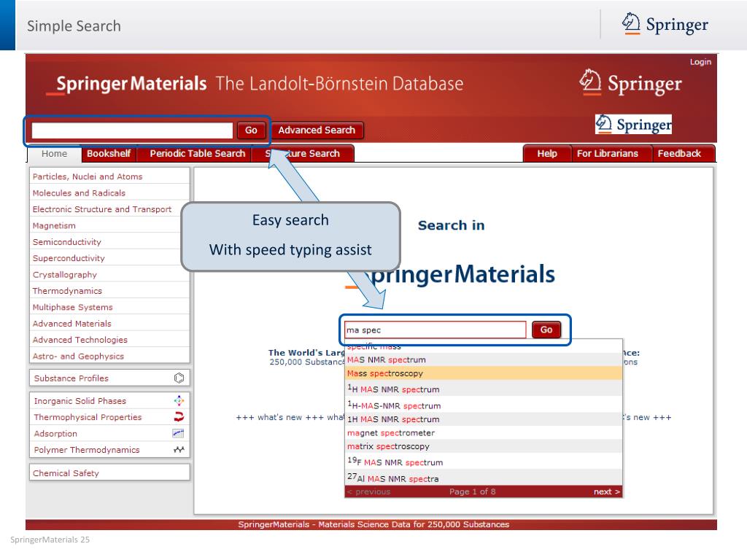Open the Polymer Thermodynamics link
This screenshot has width=747, height=560.
pyautogui.click(x=87, y=450)
